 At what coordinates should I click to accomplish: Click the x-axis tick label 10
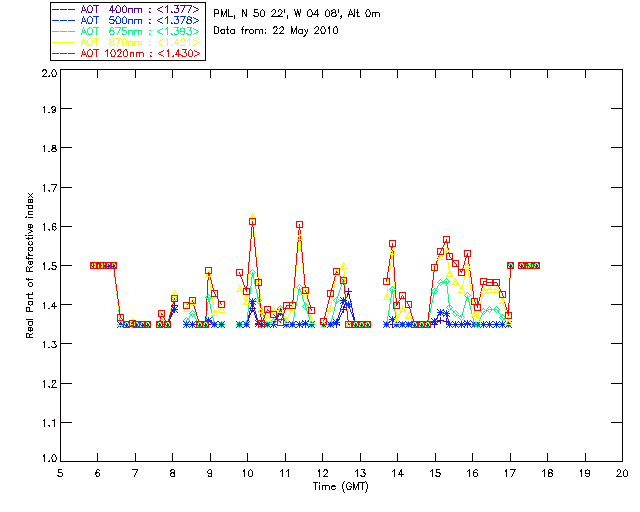pos(247,473)
